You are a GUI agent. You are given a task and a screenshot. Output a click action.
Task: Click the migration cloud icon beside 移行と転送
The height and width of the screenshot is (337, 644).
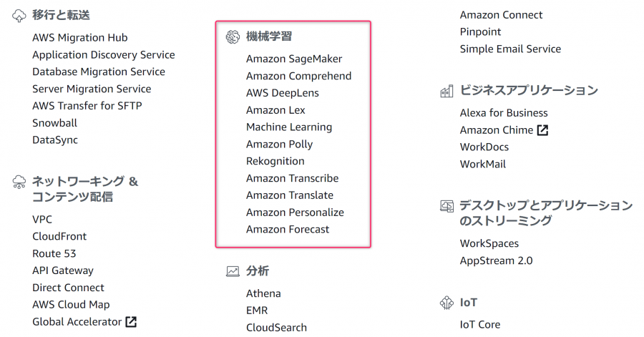pyautogui.click(x=19, y=16)
